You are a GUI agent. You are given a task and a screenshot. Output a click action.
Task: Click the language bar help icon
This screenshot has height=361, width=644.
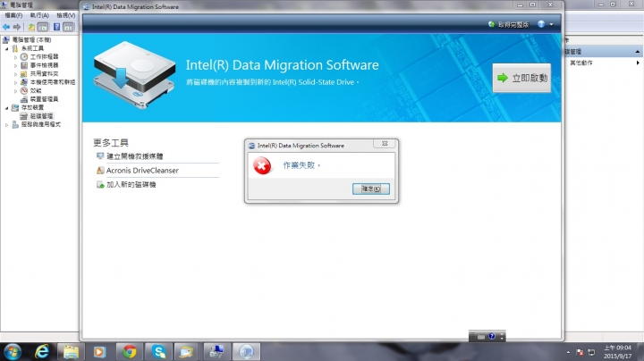click(x=492, y=336)
